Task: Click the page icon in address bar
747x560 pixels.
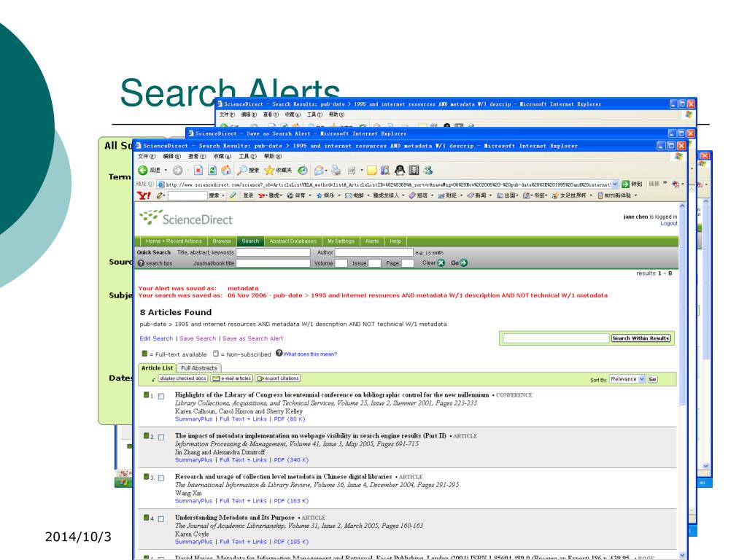Action: (x=161, y=184)
